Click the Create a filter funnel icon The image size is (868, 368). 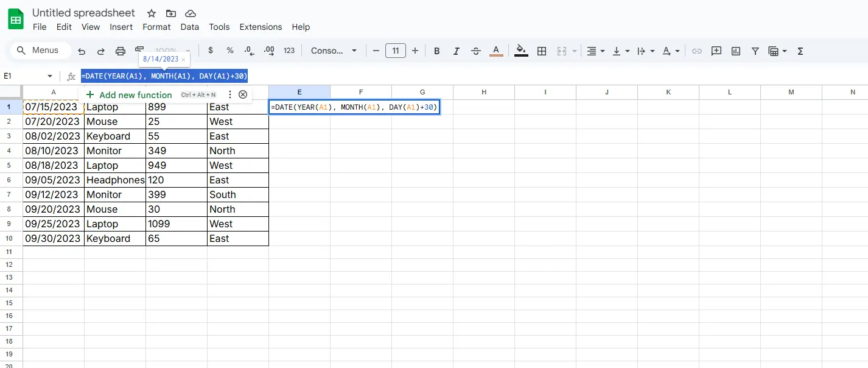point(755,51)
